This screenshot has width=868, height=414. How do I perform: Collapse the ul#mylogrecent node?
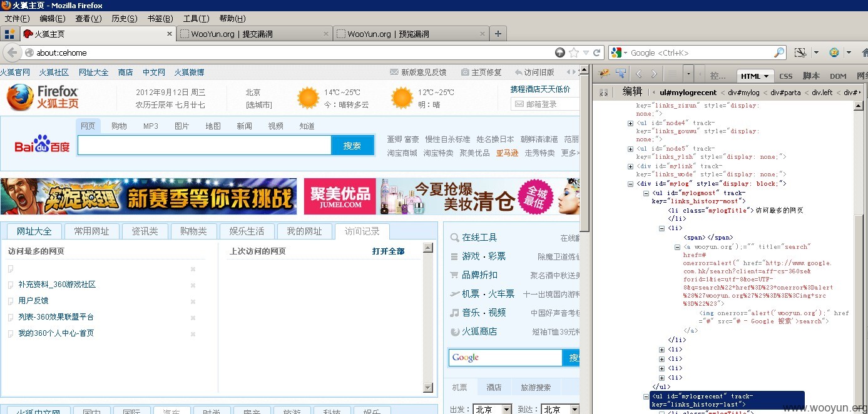[x=646, y=396]
